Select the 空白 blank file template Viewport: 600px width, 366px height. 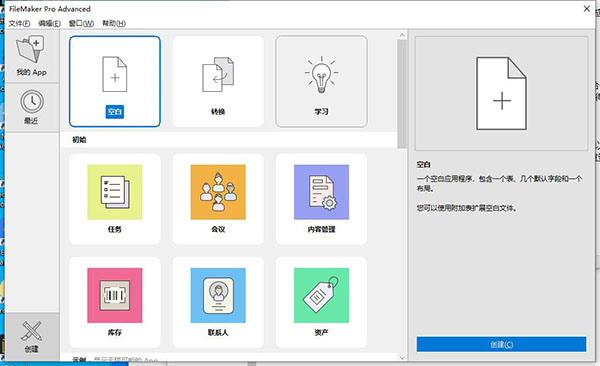point(115,81)
